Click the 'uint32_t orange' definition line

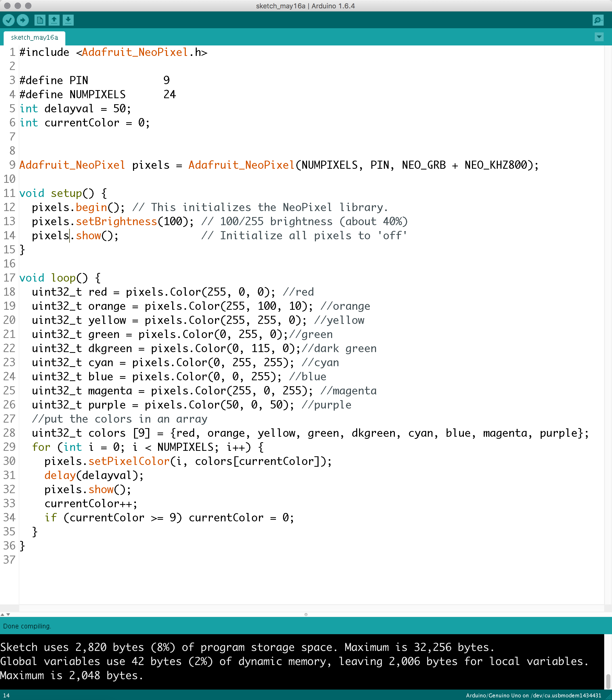(201, 306)
